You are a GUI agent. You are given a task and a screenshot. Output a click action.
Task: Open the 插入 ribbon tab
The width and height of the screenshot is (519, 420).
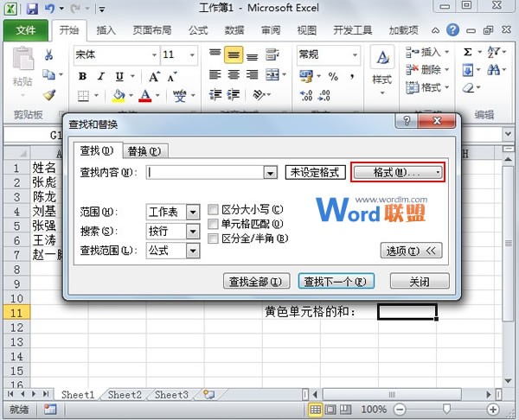coord(106,29)
